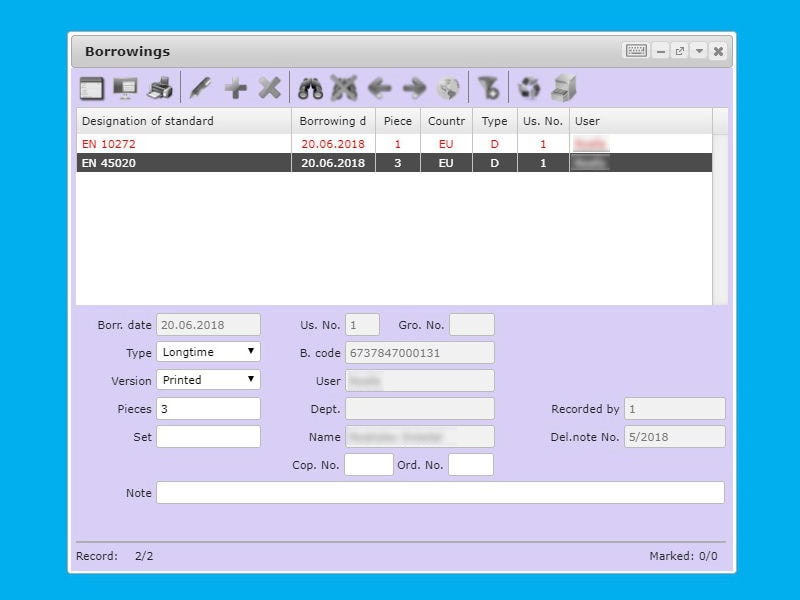Click the Recorded by field
Viewport: 800px width, 600px height.
point(674,409)
